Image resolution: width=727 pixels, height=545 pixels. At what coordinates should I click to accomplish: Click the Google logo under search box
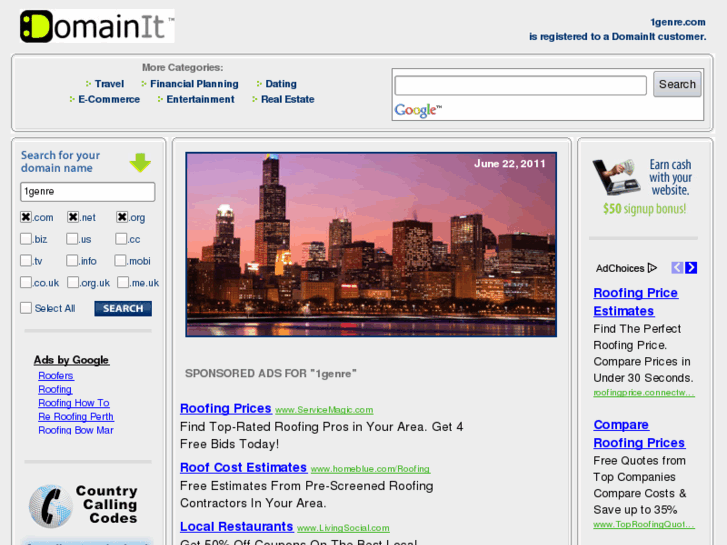pyautogui.click(x=418, y=110)
